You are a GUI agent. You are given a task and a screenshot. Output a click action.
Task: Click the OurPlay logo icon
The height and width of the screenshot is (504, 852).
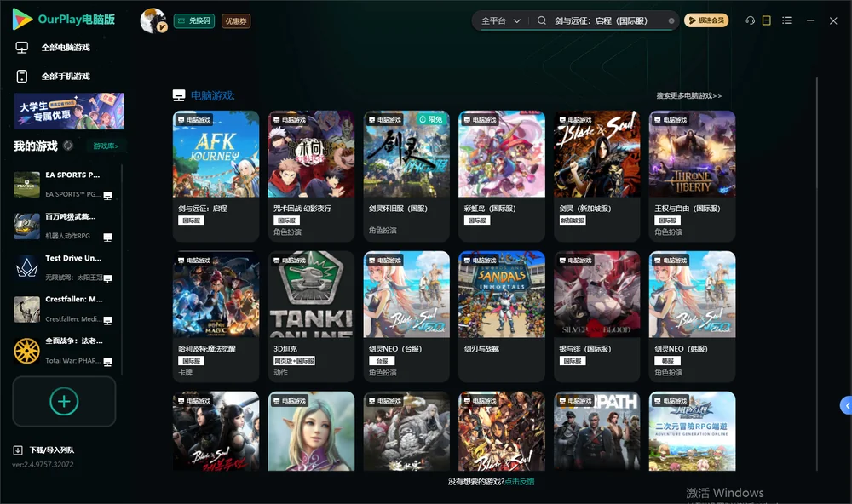pyautogui.click(x=22, y=20)
